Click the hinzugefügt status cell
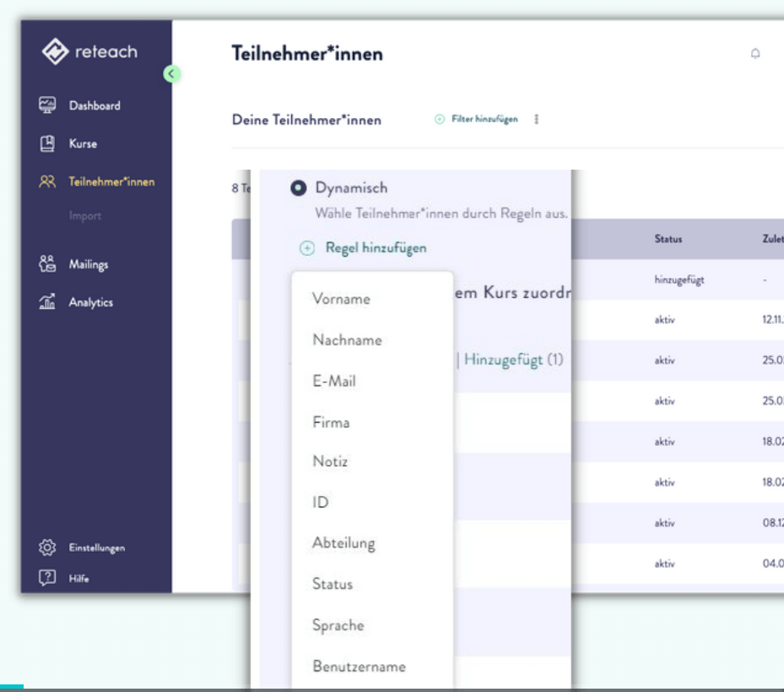The height and width of the screenshot is (692, 784). click(x=679, y=280)
